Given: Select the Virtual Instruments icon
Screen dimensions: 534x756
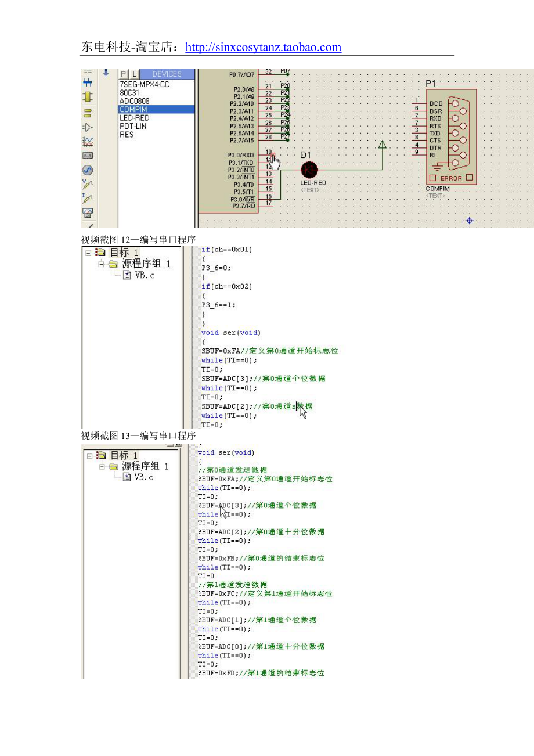Looking at the screenshot, I should point(88,214).
